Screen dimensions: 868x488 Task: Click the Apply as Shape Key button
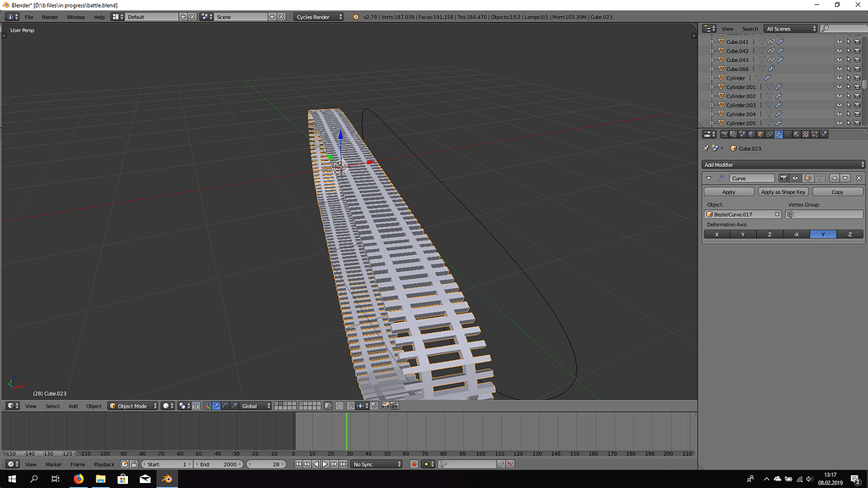[782, 192]
